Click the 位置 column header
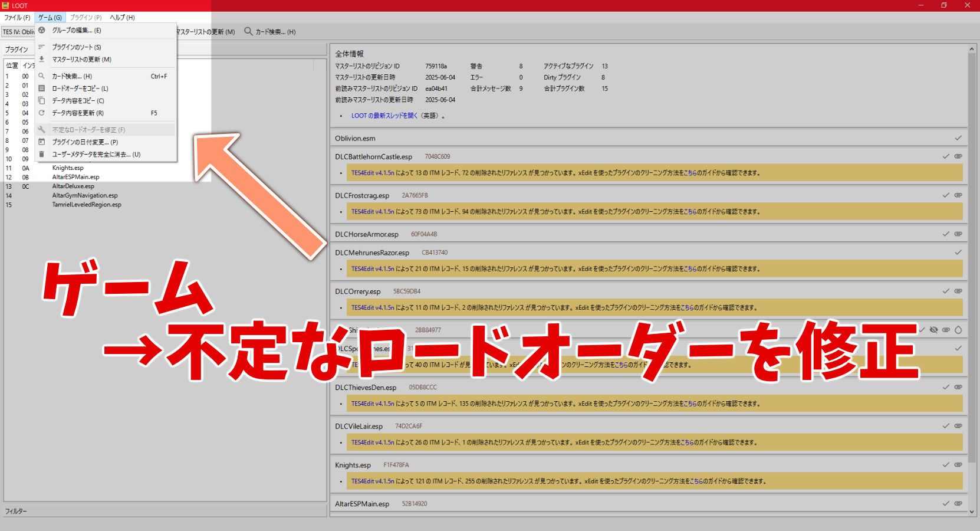Viewport: 980px width, 531px height. pyautogui.click(x=12, y=65)
